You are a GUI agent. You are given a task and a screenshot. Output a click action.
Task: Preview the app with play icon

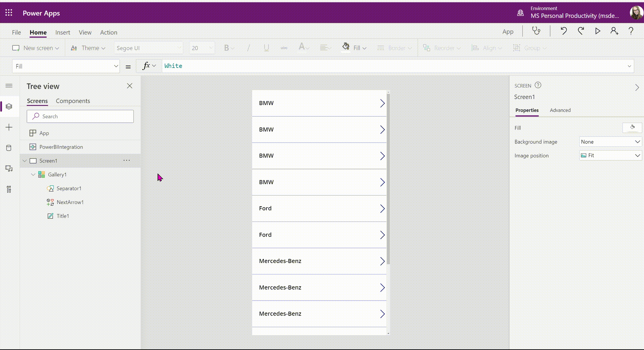pos(598,31)
